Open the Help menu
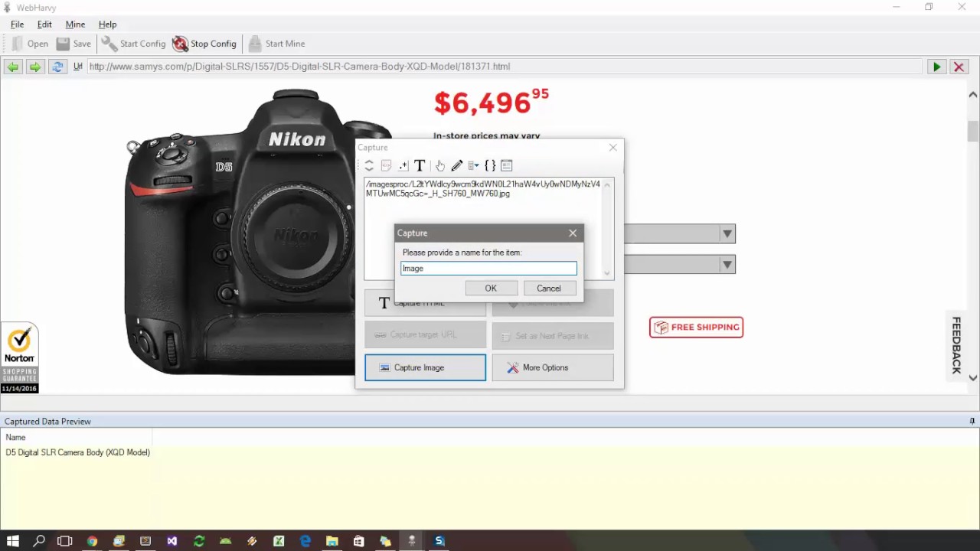Viewport: 980px width, 551px height. click(x=107, y=24)
